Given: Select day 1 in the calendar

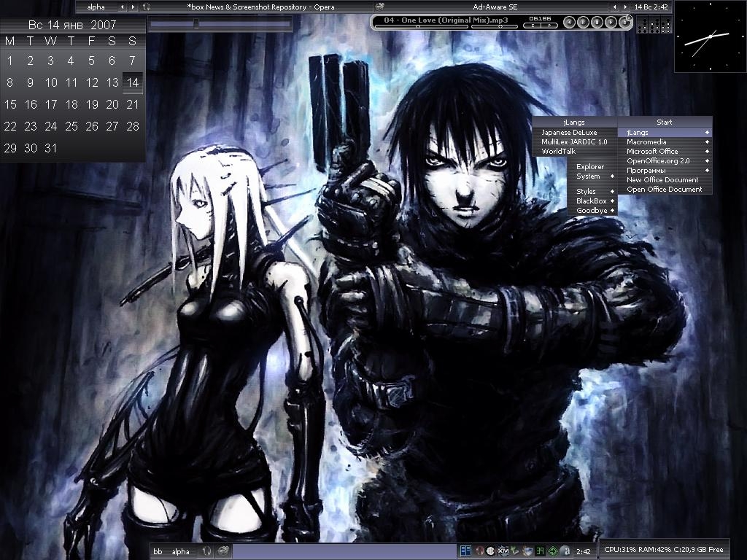Looking at the screenshot, I should click(10, 61).
